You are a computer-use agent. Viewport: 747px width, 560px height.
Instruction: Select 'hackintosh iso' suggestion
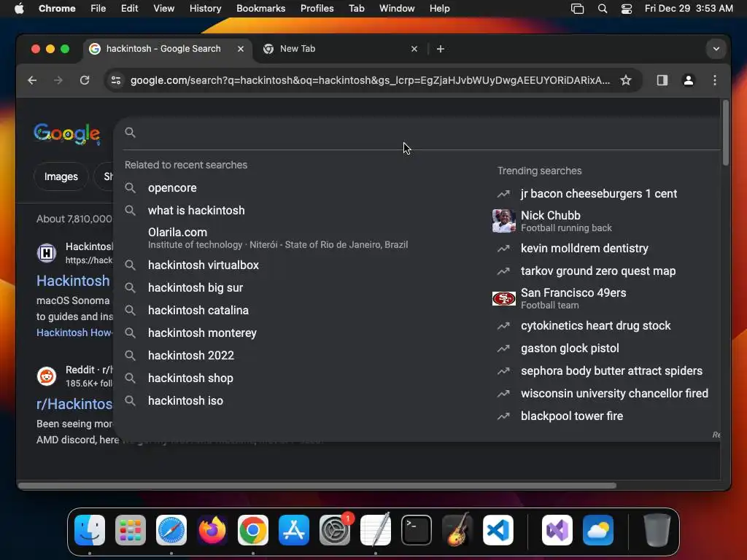pyautogui.click(x=185, y=401)
